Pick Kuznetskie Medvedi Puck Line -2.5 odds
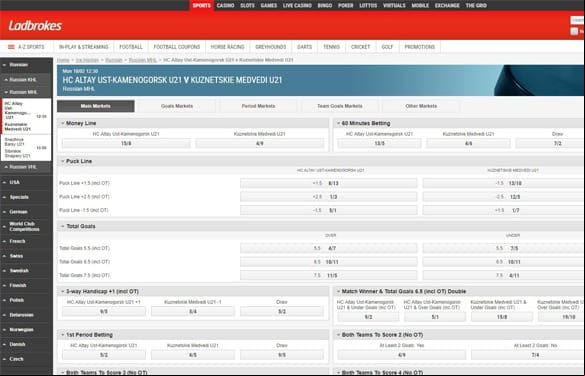The height and width of the screenshot is (376, 585). click(x=504, y=197)
